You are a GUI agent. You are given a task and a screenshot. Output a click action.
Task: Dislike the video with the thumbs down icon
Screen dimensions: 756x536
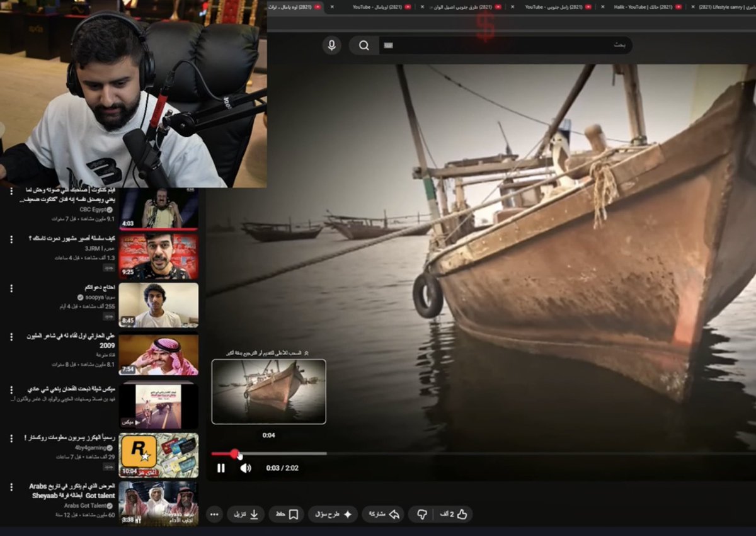(422, 515)
